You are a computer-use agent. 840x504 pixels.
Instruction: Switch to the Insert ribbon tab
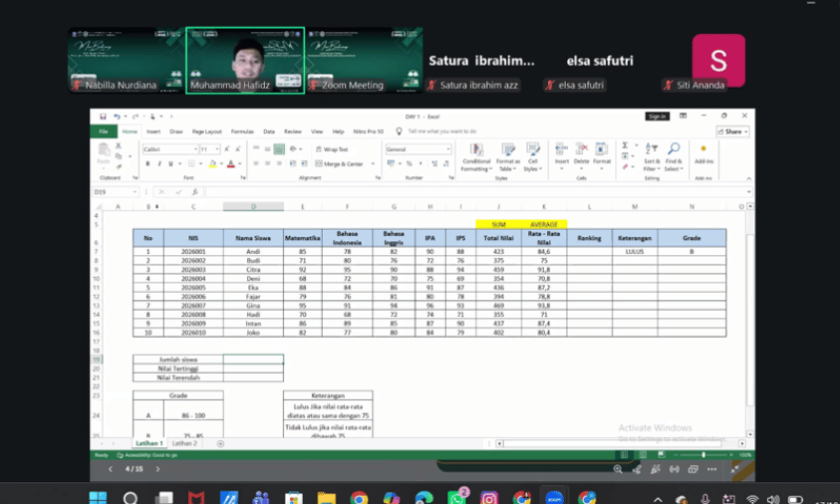[x=153, y=131]
